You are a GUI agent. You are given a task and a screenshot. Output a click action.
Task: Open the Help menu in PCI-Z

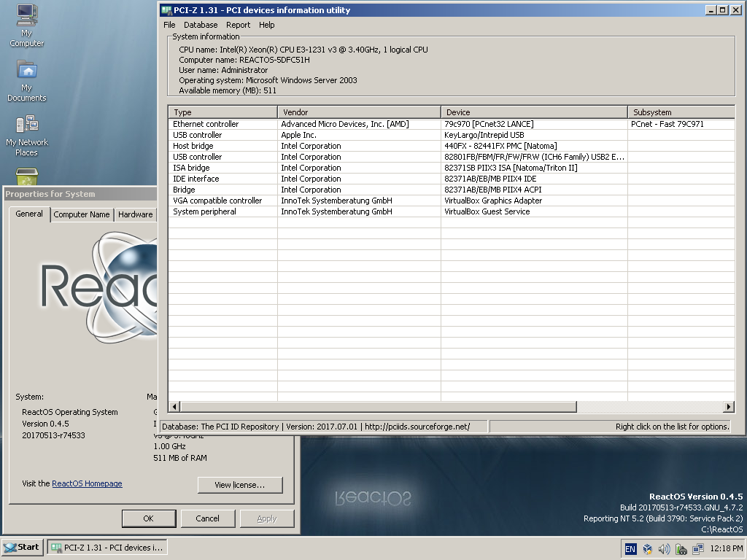pyautogui.click(x=267, y=25)
